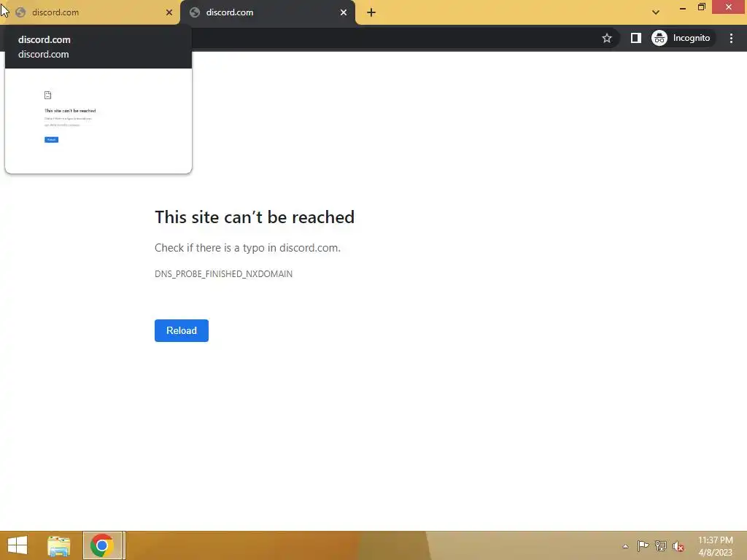
Task: Click the tab preview thumbnail
Action: [x=98, y=121]
